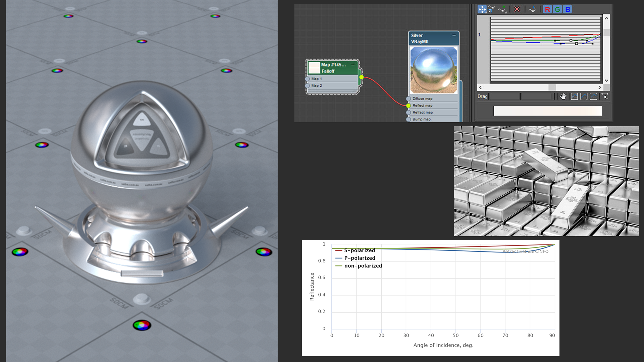Viewport: 644px width, 362px height.
Task: Select the blue curve's white control point
Action: tap(577, 44)
